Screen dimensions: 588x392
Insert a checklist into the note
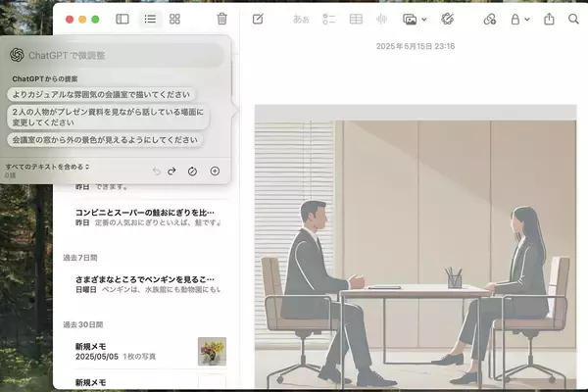[329, 19]
